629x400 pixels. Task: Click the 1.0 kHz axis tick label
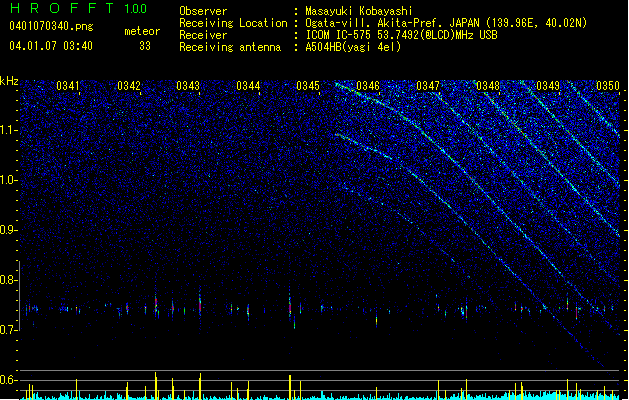[8, 180]
